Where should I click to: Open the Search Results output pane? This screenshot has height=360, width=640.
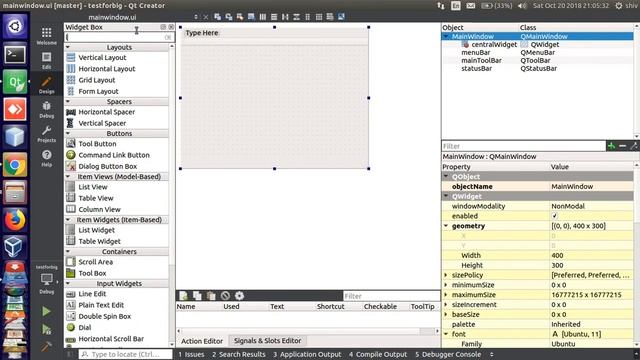239,354
